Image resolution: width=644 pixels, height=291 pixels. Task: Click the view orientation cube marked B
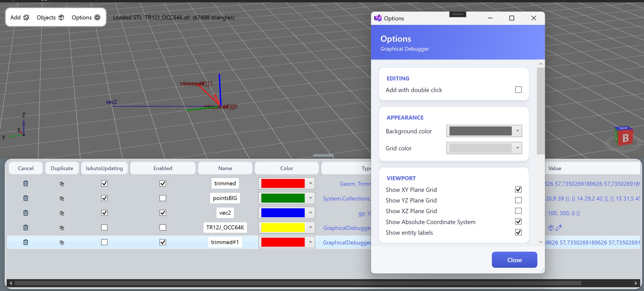coord(624,136)
